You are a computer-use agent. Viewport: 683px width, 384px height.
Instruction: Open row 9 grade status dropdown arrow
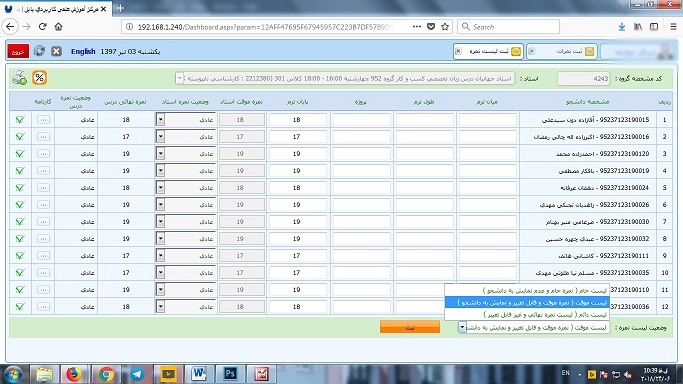161,256
